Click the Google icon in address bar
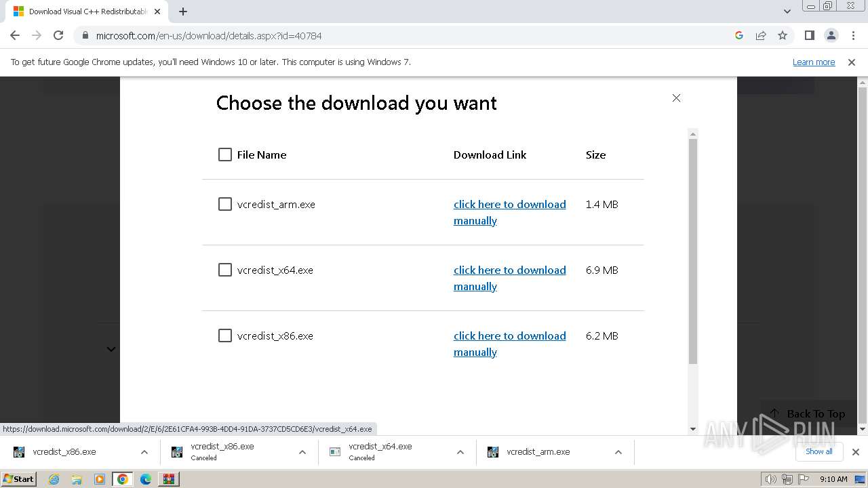The height and width of the screenshot is (488, 868). [739, 35]
